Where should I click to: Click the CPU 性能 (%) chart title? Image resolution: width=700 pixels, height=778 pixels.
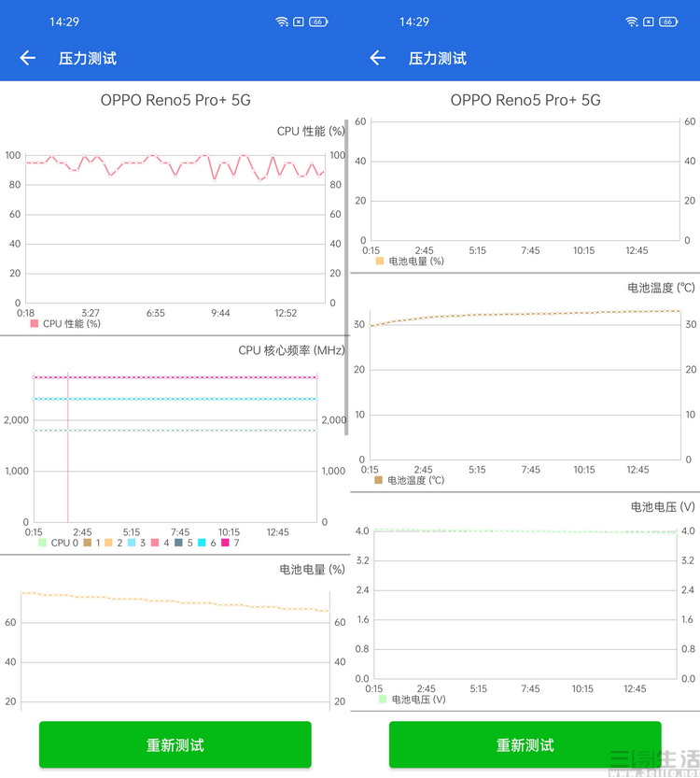(x=311, y=131)
